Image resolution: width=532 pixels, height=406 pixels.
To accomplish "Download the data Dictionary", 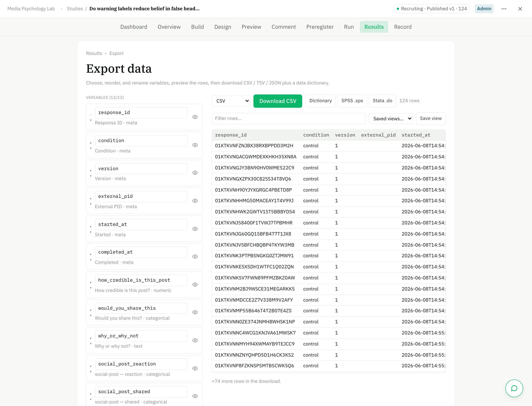I will (320, 101).
